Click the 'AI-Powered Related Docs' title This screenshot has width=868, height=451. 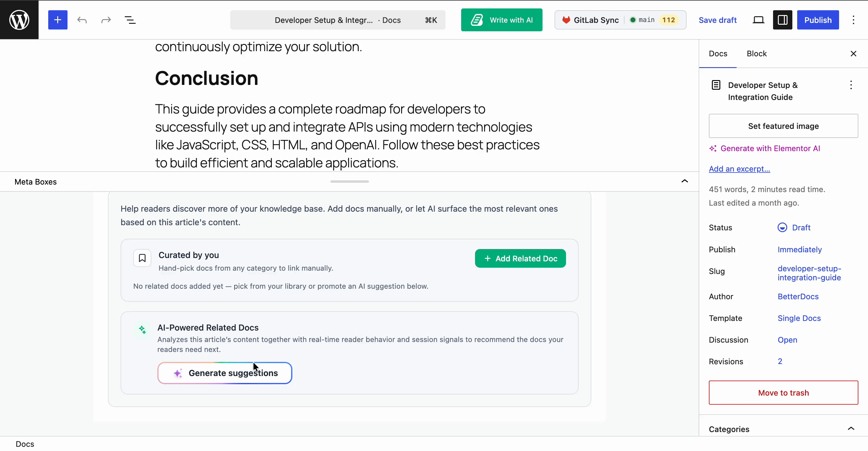pos(208,328)
